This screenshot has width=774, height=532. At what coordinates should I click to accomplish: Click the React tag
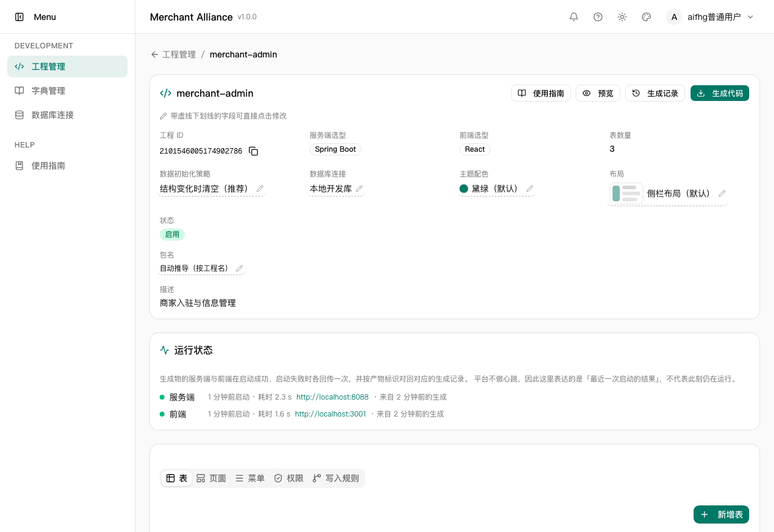tap(475, 149)
